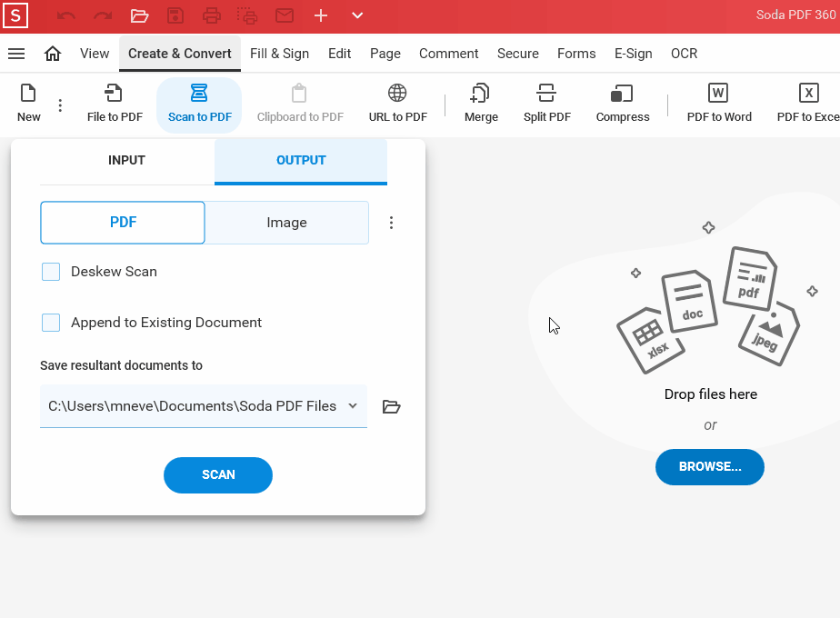Click the SCAN button
The width and height of the screenshot is (840, 618).
pyautogui.click(x=218, y=475)
